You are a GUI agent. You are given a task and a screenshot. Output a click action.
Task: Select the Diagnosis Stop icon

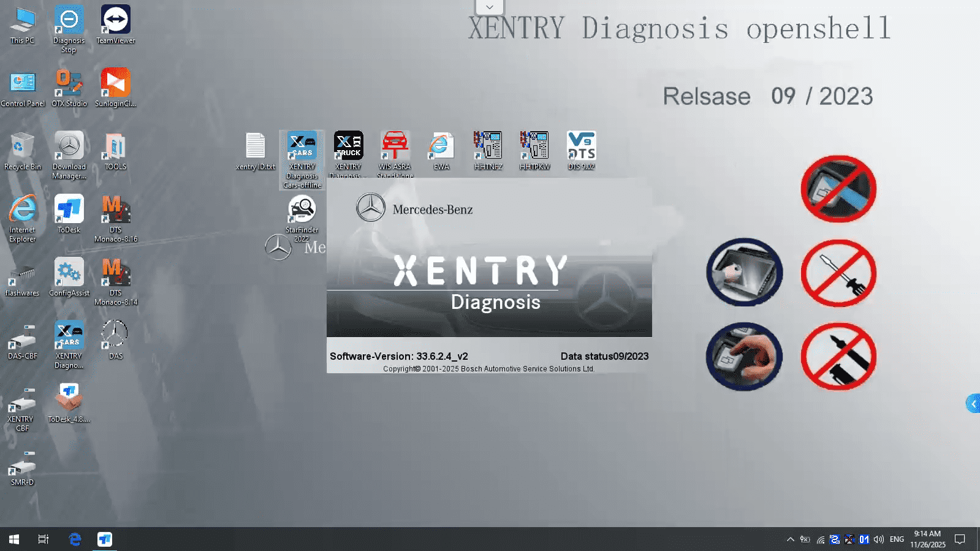69,21
